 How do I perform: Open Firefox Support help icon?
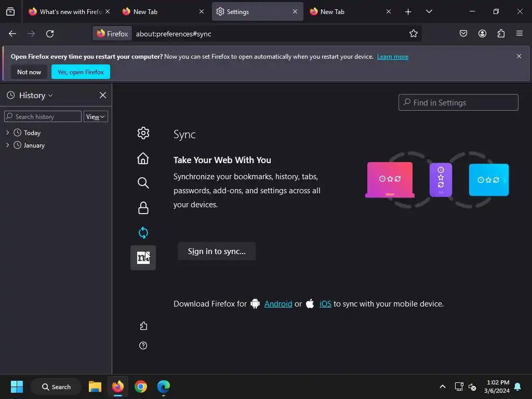143,345
